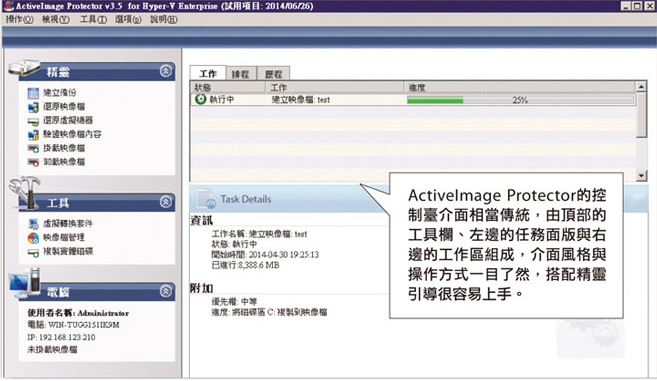Open the 選項 menu
Screen dimensions: 657x381
point(128,19)
